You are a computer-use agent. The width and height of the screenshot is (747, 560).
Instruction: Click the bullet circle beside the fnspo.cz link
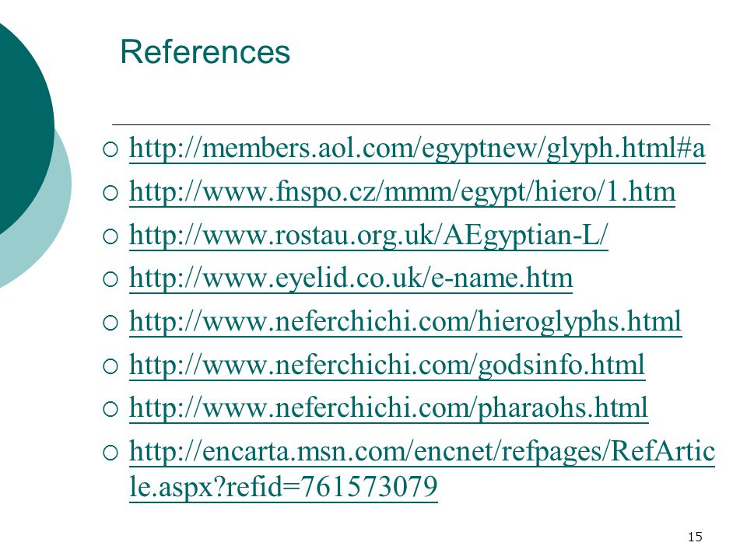[x=110, y=193]
